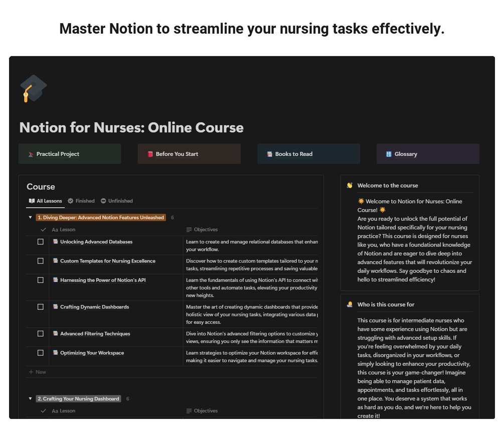Click the page icon of Unlocking Advanced Databases
The image size is (504, 428).
[56, 241]
